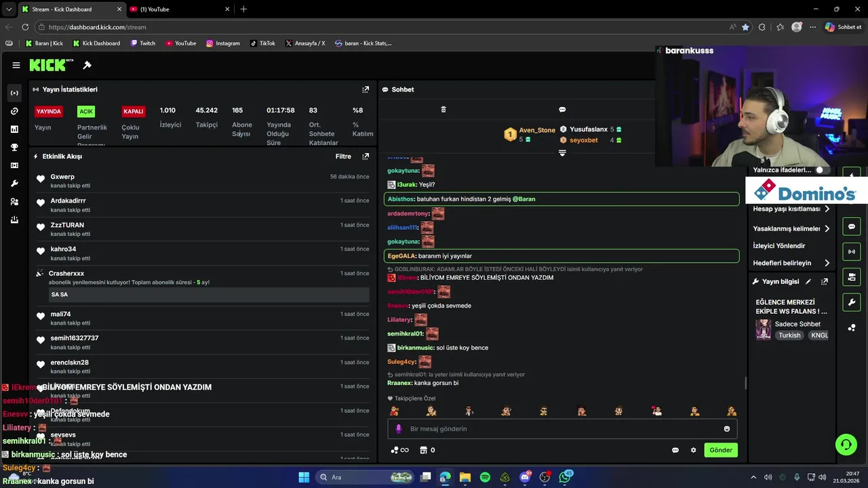The width and height of the screenshot is (868, 488).
Task: Pop out the Yayın bilgisi panel
Action: [825, 281]
